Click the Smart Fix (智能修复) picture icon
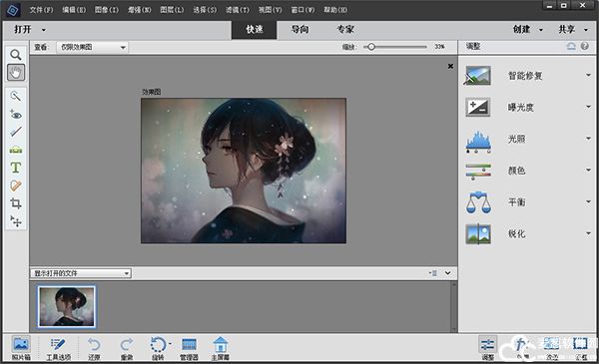 [x=477, y=76]
